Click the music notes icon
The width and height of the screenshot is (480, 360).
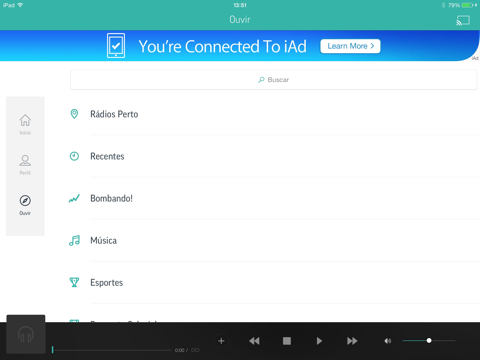pyautogui.click(x=74, y=240)
